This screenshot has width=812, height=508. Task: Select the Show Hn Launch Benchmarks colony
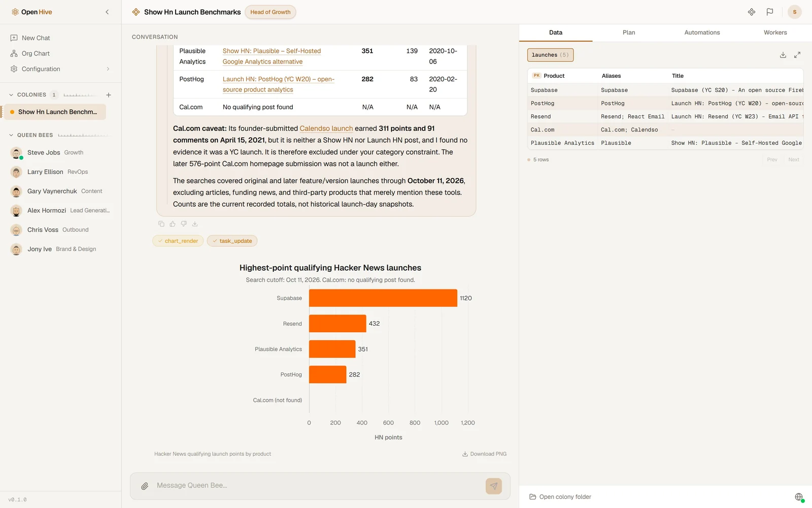point(55,112)
